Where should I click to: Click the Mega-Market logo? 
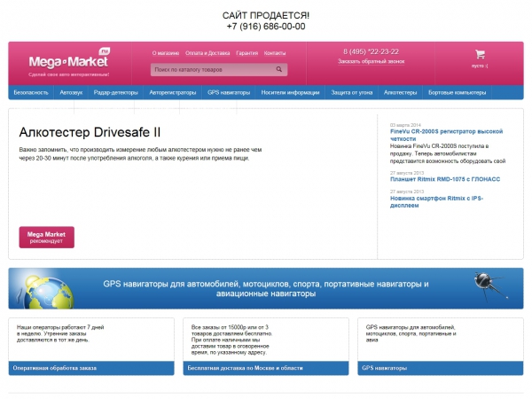pyautogui.click(x=69, y=59)
